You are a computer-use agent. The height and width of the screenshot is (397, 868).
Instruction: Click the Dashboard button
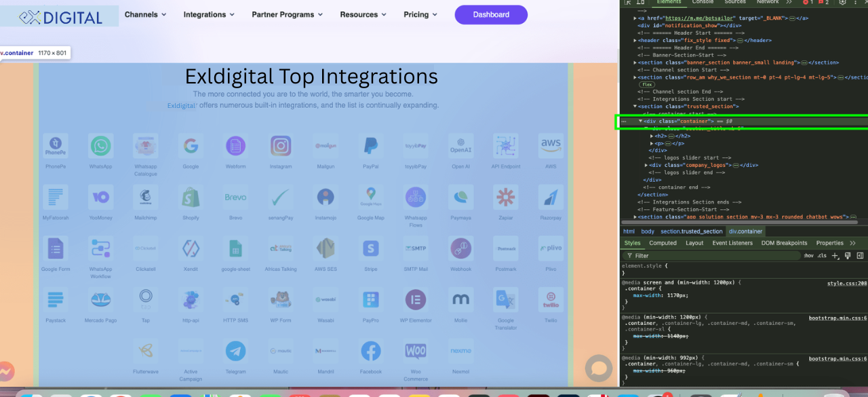(491, 14)
